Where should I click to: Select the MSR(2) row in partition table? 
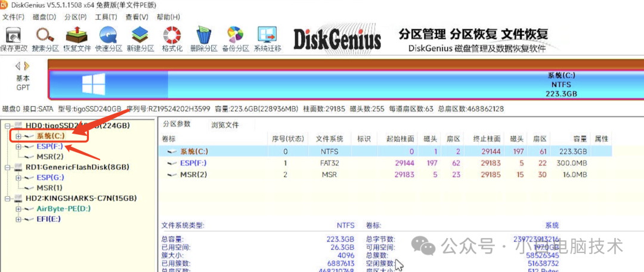coord(385,175)
